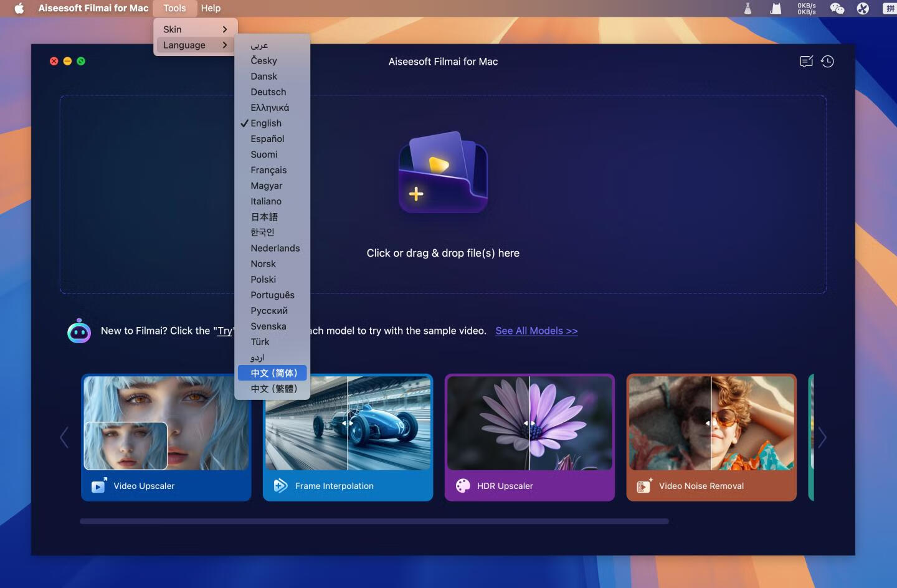Choose Svenska language
Image resolution: width=897 pixels, height=588 pixels.
(x=272, y=326)
